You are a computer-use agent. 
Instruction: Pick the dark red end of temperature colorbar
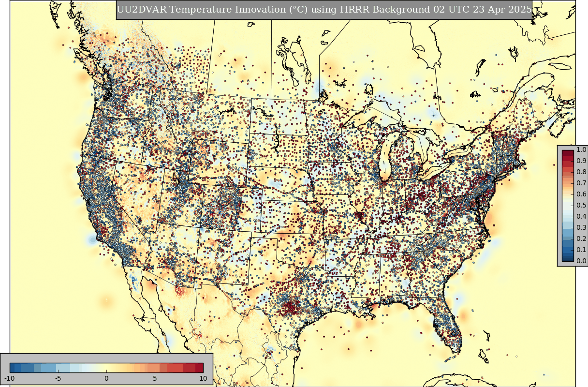click(x=198, y=367)
